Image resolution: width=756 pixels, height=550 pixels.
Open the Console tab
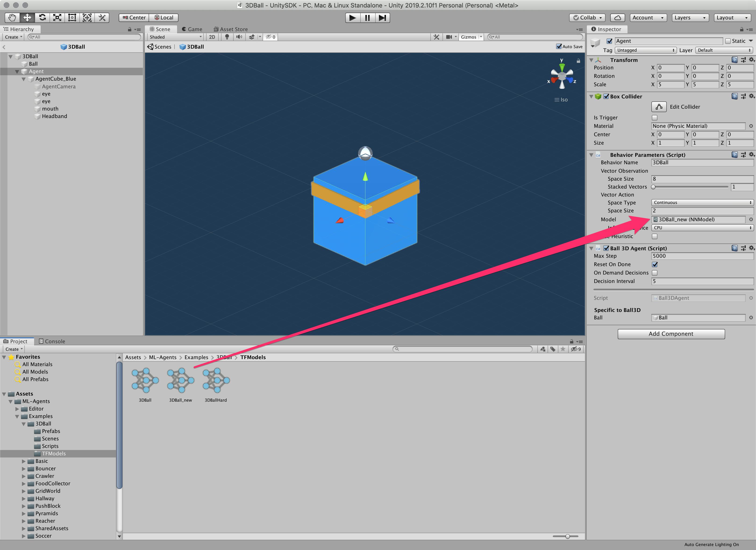point(52,341)
